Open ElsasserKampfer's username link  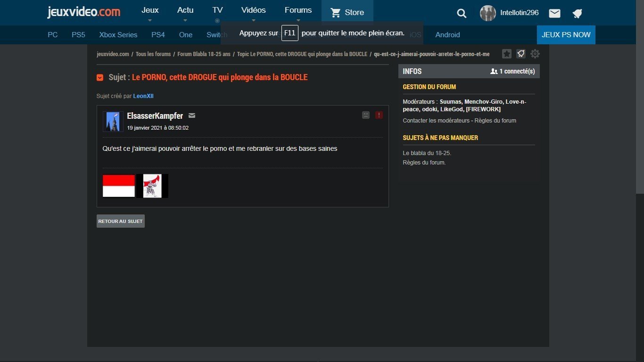coord(155,116)
